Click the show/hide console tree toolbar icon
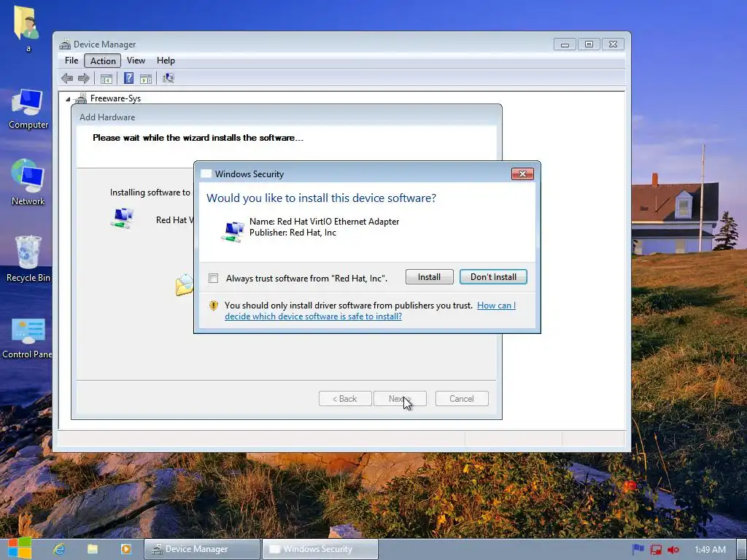The image size is (747, 560). point(107,79)
